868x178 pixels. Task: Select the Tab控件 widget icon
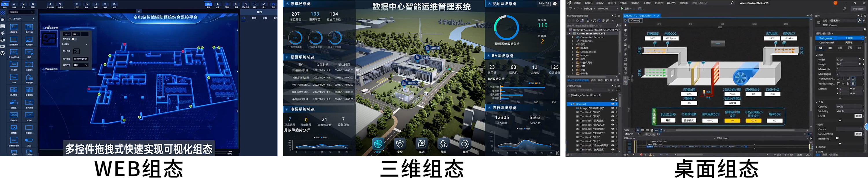14,65
